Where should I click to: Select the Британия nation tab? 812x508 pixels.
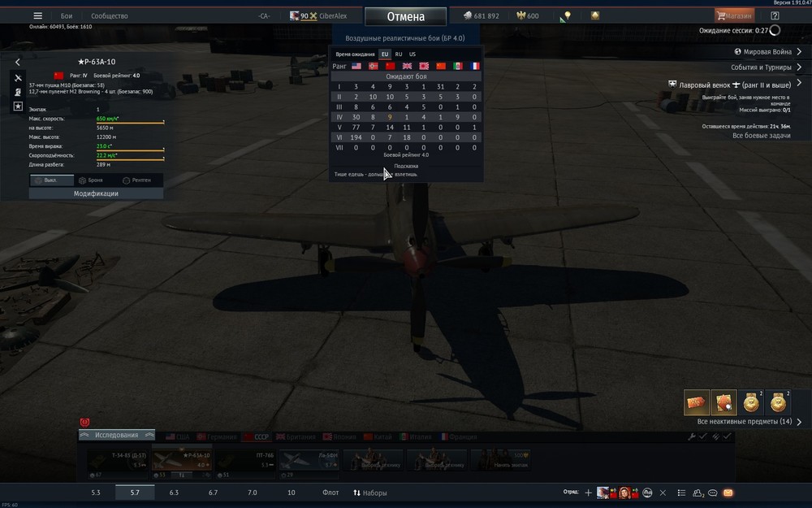(x=296, y=436)
